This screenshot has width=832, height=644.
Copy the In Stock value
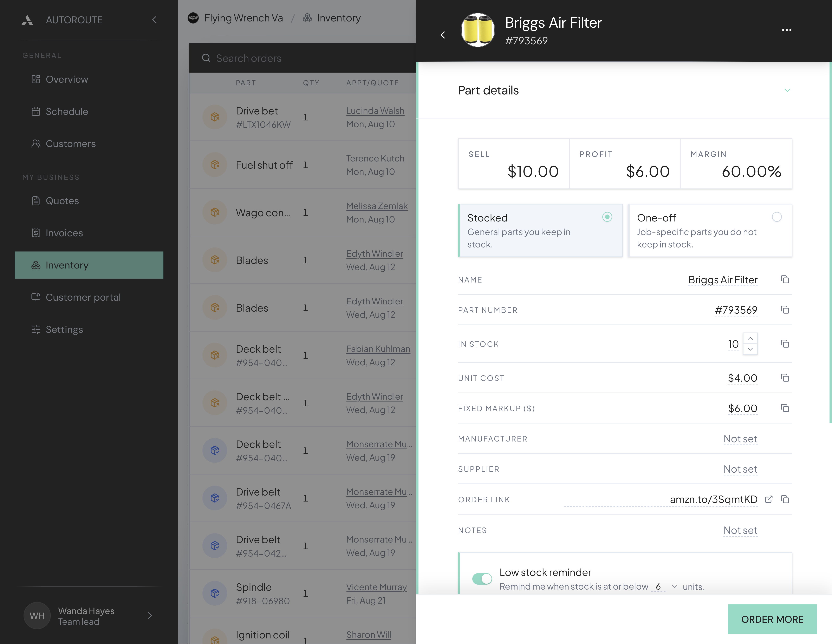coord(785,344)
